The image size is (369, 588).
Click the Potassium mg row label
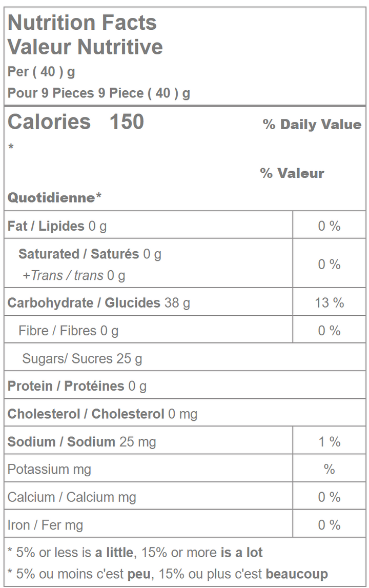49,469
